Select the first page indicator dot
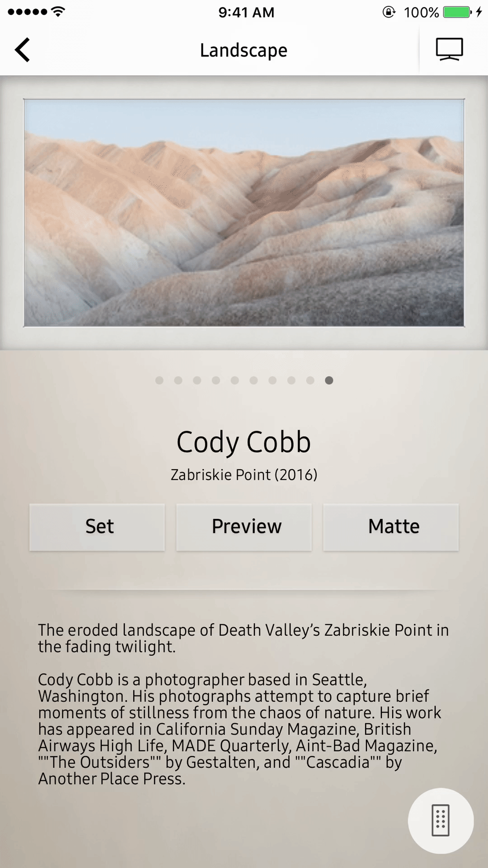488x868 pixels. point(159,380)
